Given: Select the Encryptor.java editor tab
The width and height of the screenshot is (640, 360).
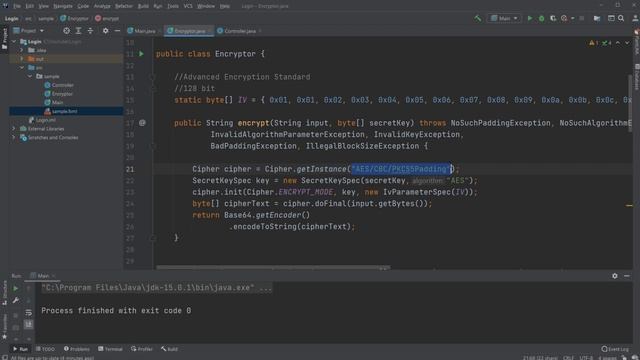Looking at the screenshot, I should point(189,31).
